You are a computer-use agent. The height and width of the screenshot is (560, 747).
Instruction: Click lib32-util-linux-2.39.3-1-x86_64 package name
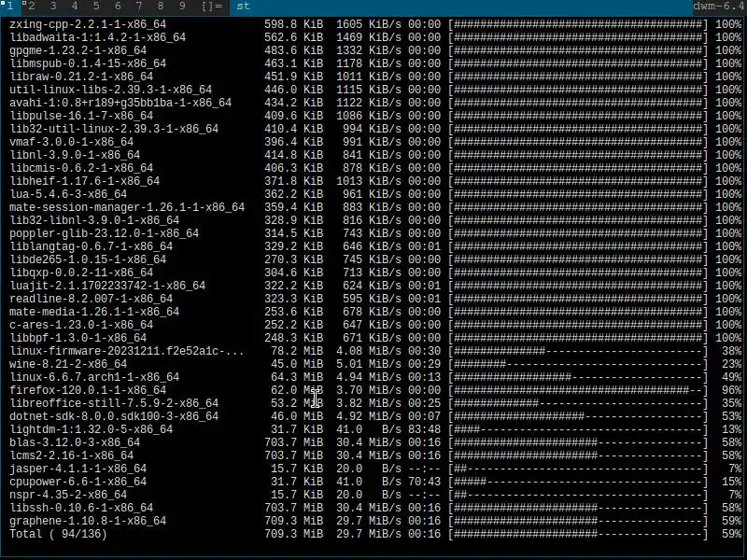[x=114, y=129]
